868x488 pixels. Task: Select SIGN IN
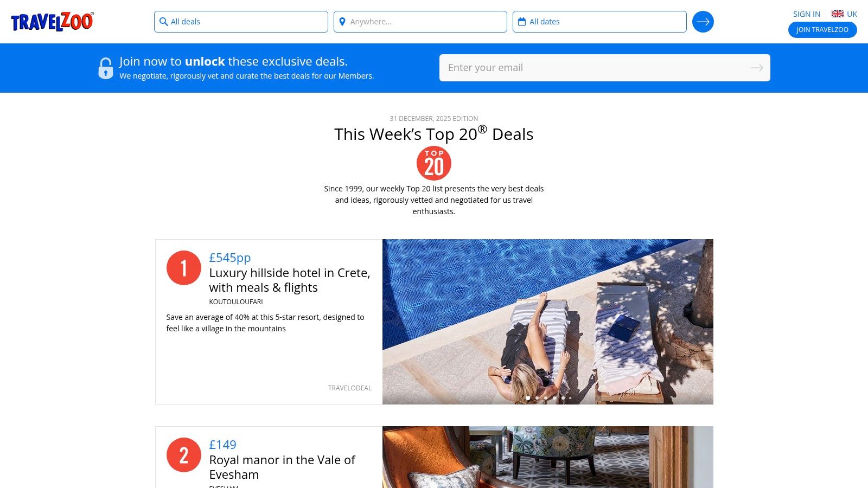click(x=806, y=14)
